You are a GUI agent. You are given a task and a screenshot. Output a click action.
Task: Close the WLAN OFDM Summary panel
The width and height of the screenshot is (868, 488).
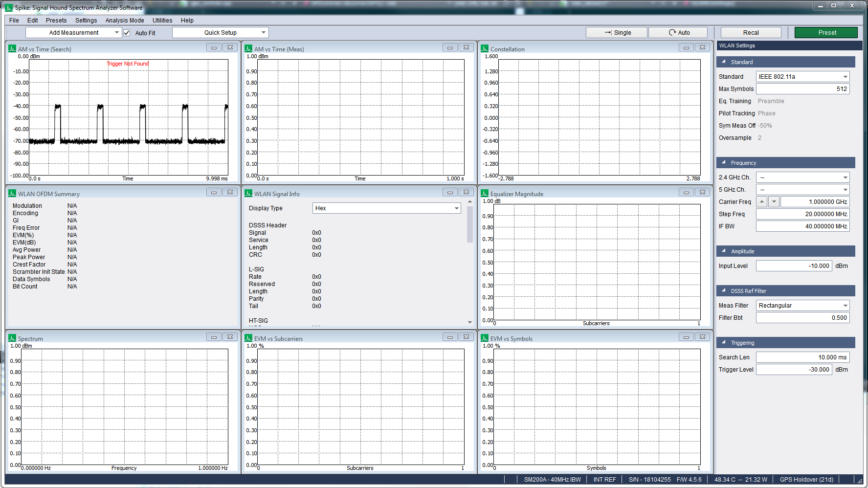click(x=230, y=192)
